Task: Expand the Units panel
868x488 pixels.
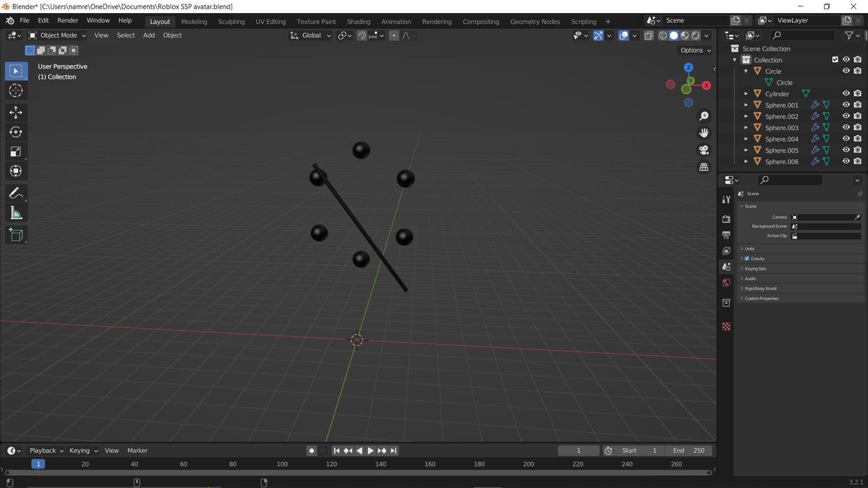Action: tap(800, 249)
